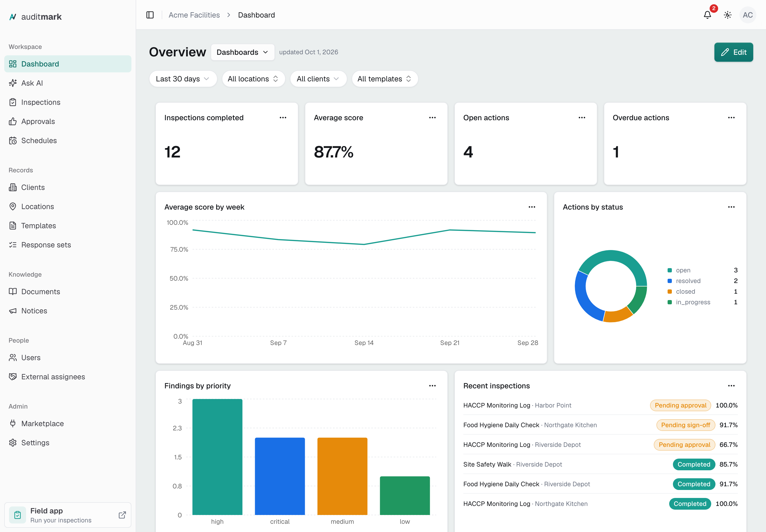Open Approvals in sidebar

click(68, 121)
